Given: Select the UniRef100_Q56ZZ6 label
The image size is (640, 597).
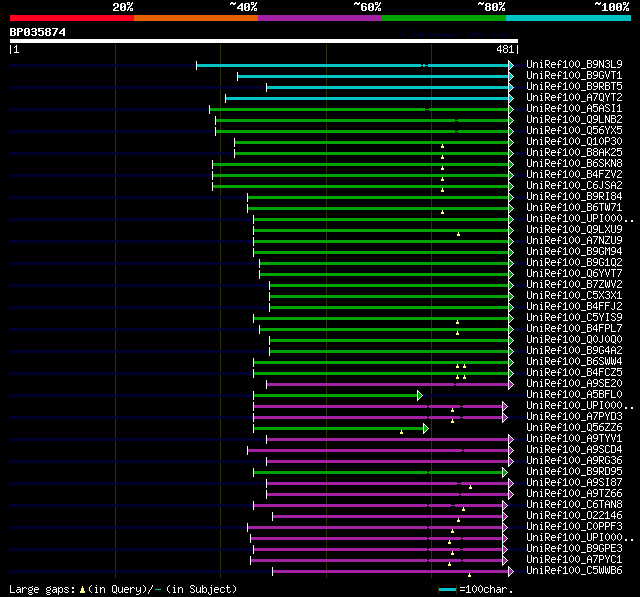Looking at the screenshot, I should pos(574,428).
